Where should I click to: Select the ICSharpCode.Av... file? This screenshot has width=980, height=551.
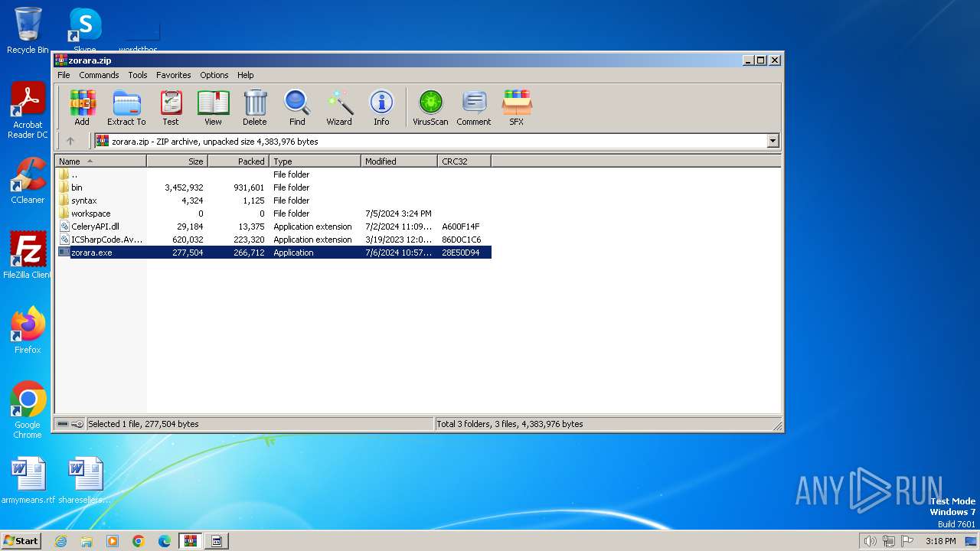point(273,240)
